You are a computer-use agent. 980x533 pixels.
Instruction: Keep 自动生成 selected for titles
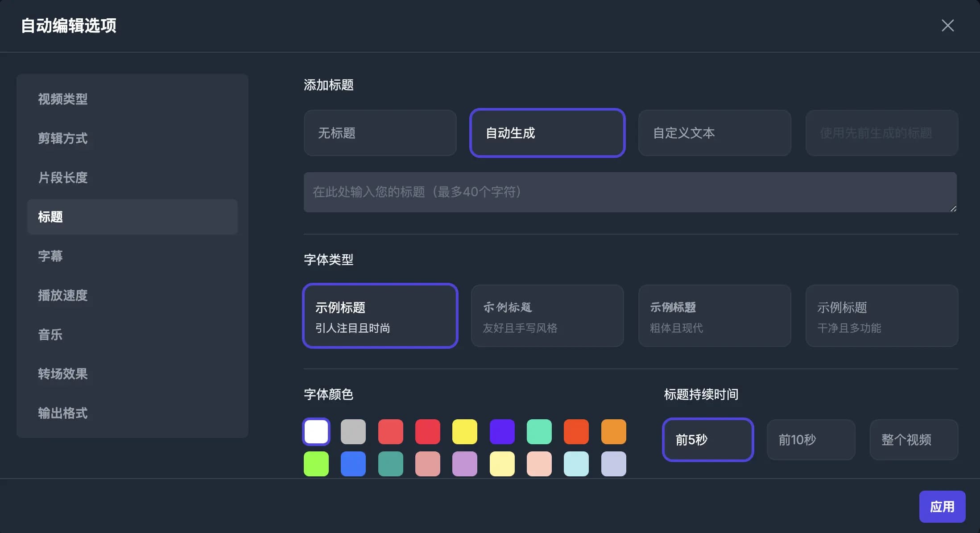click(547, 133)
